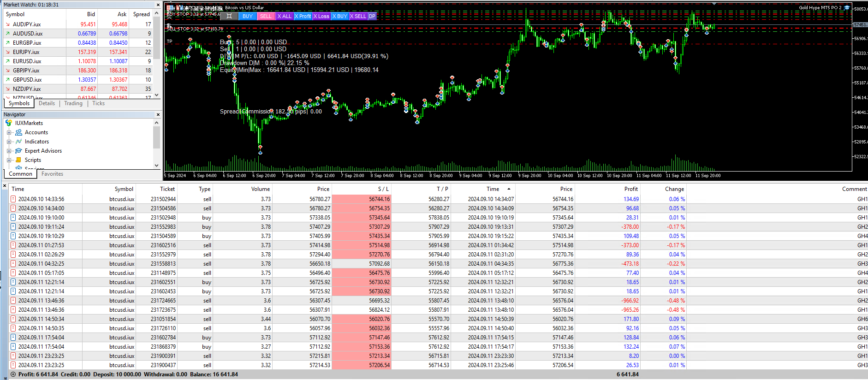Click the DP button on chart panel
This screenshot has height=380, width=868.
tap(372, 16)
